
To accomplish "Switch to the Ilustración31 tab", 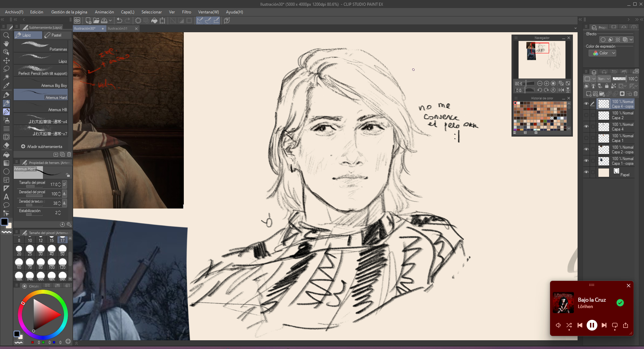I will click(117, 29).
